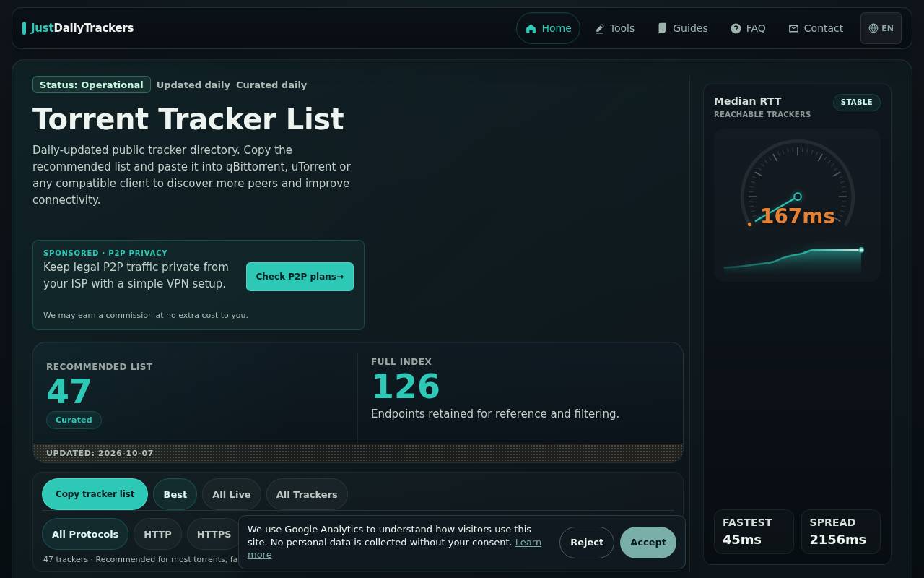Image resolution: width=924 pixels, height=578 pixels.
Task: Click the FASTEST 45ms stat card
Action: [753, 532]
